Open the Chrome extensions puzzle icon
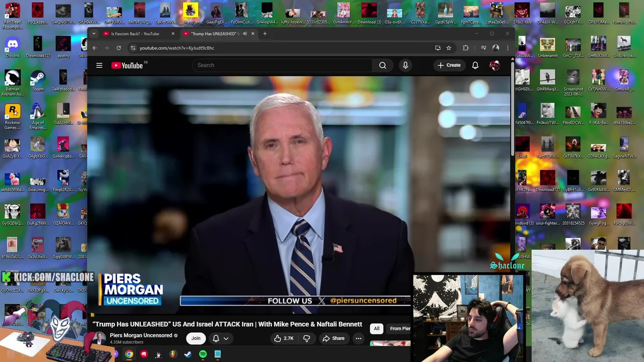This screenshot has width=644, height=362. [x=465, y=48]
